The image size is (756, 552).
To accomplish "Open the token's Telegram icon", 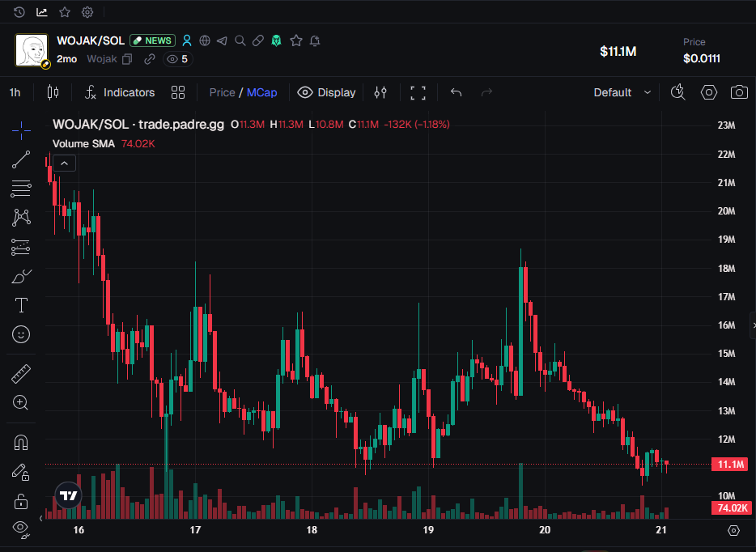I will [221, 40].
